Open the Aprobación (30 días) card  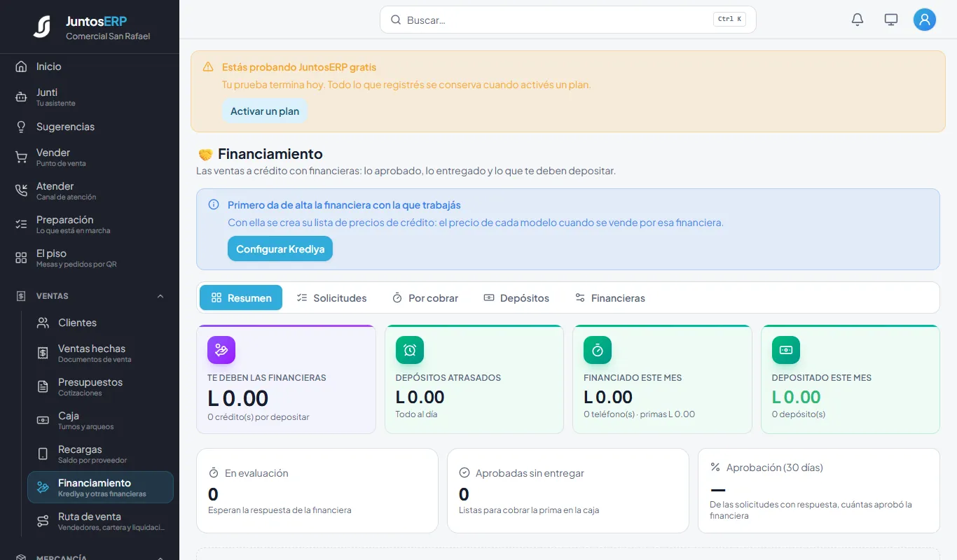click(819, 491)
